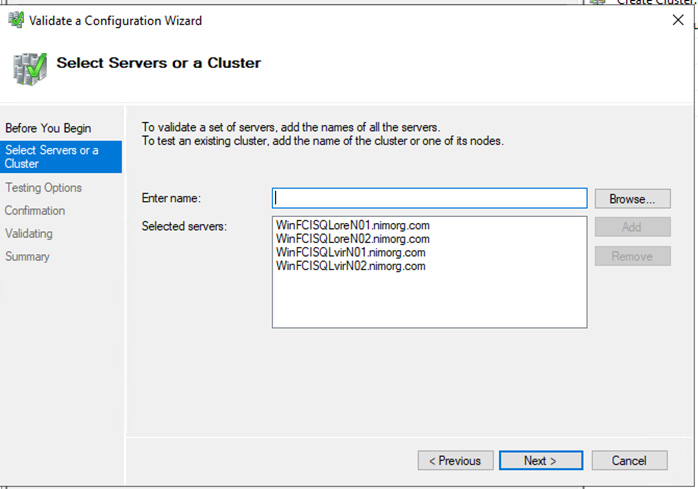Screen dimensions: 698x489
Task: Go back with the Previous button
Action: point(455,460)
